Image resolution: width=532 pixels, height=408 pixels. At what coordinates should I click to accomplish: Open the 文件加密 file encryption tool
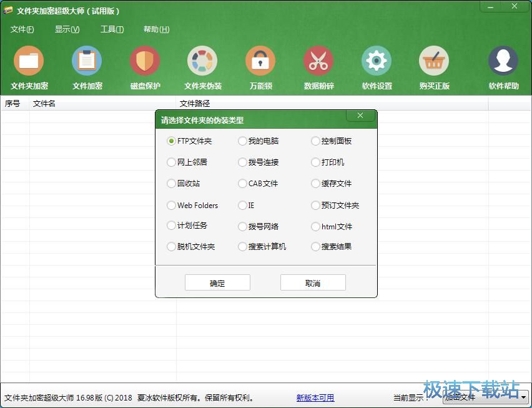[87, 62]
